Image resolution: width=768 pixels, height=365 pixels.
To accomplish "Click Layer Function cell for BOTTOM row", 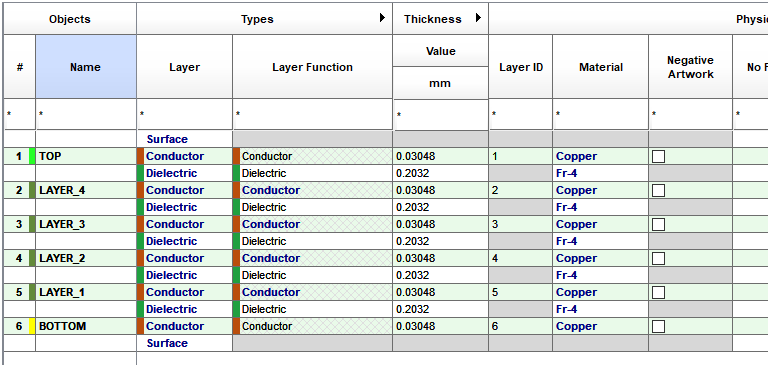I will coord(312,326).
